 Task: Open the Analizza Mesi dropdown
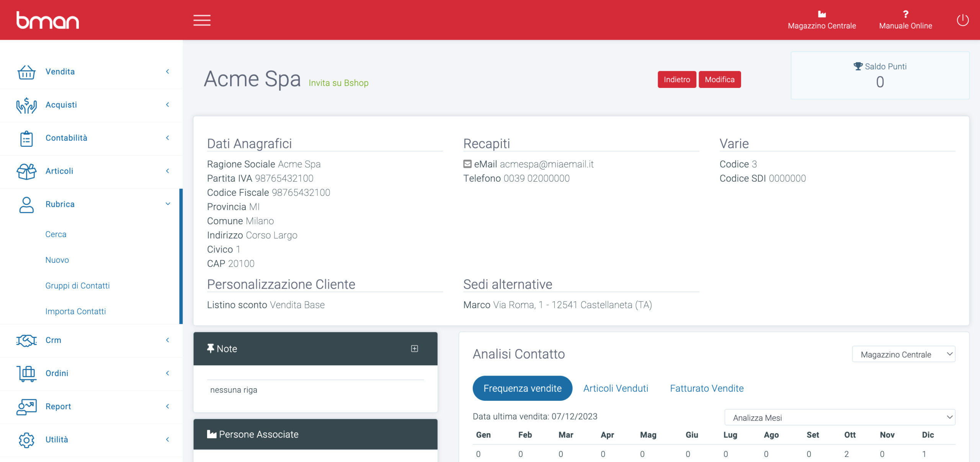pos(840,418)
